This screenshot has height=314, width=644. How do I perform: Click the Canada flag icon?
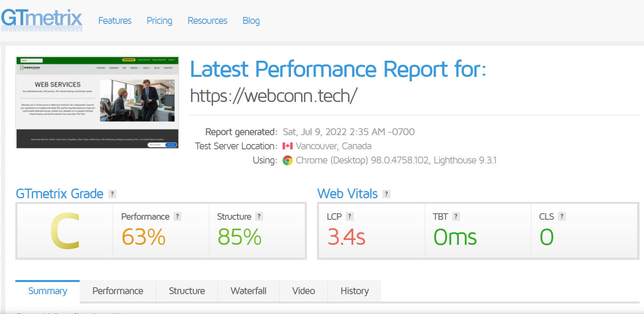[287, 146]
